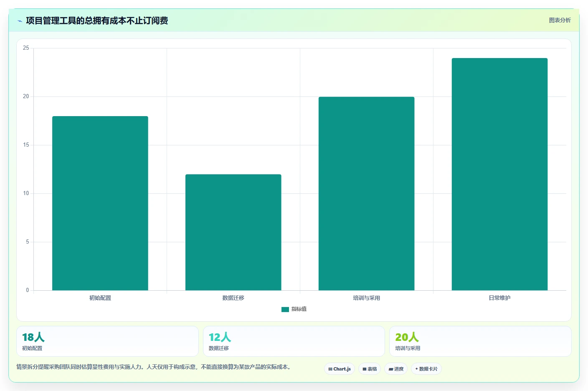Click the 数据迁移 bar in chart
The image size is (588, 391).
coord(233,232)
